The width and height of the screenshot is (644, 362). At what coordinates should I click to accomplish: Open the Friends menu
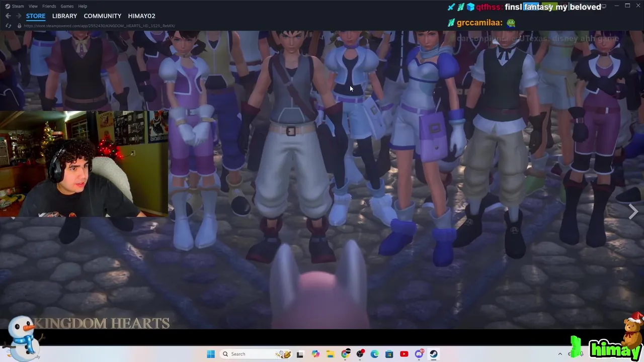49,6
